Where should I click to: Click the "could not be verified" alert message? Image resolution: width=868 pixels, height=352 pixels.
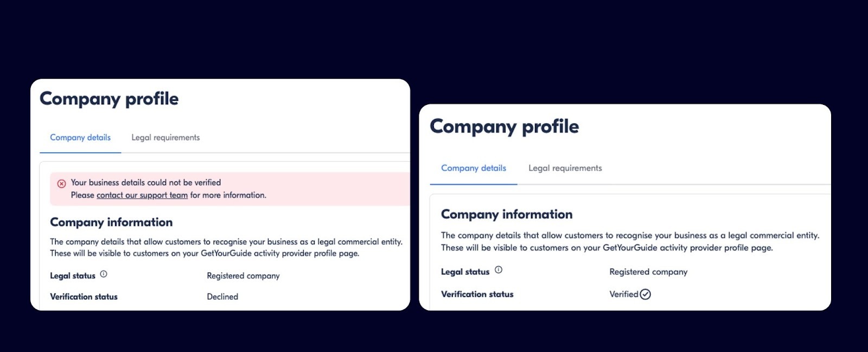tap(146, 183)
